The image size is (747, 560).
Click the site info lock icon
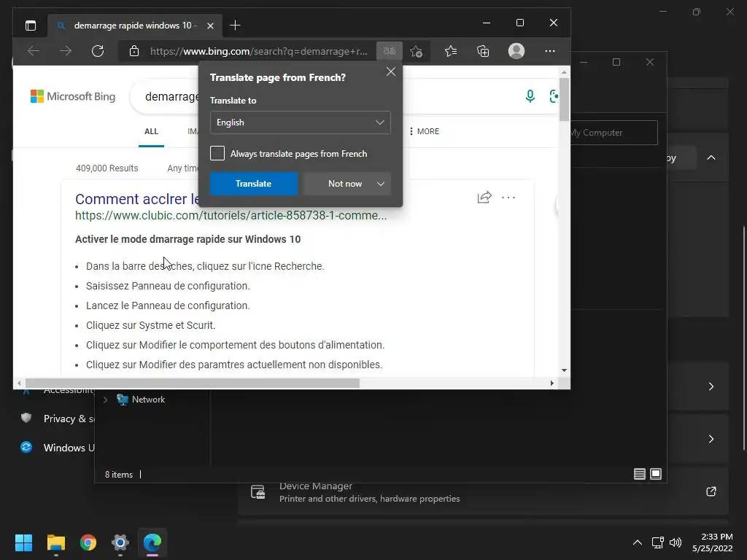pyautogui.click(x=134, y=51)
